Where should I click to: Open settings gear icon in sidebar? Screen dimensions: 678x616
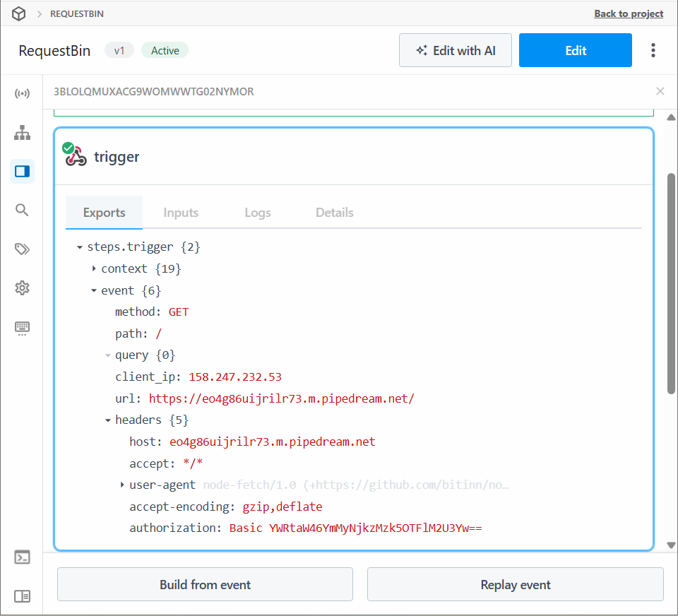[22, 288]
